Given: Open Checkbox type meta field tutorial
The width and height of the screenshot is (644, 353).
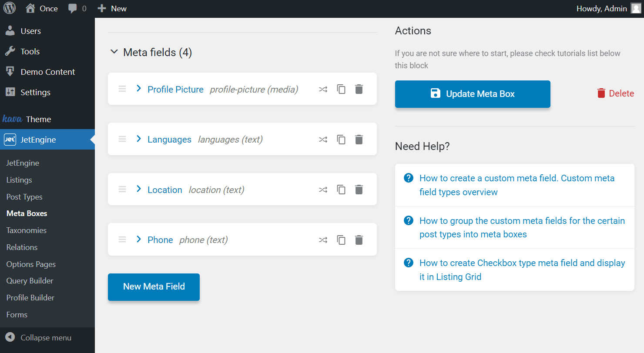Looking at the screenshot, I should 522,270.
